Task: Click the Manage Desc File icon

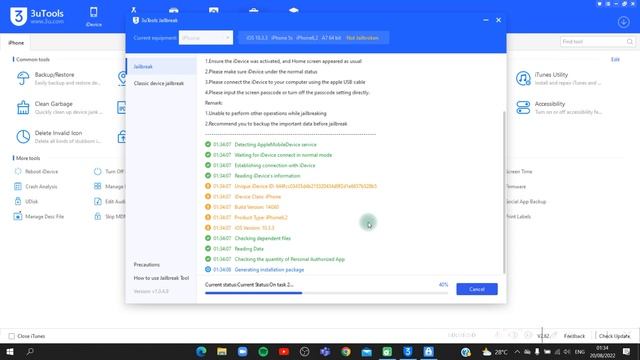Action: click(18, 216)
